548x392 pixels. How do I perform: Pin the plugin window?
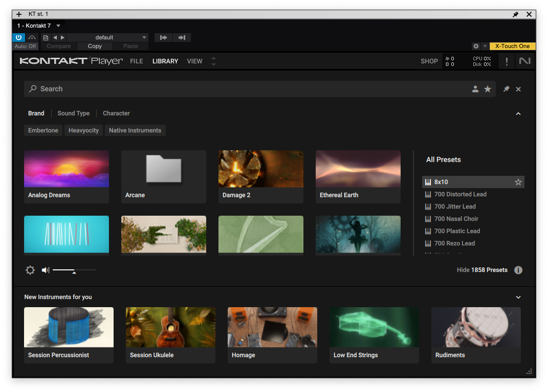coord(515,14)
